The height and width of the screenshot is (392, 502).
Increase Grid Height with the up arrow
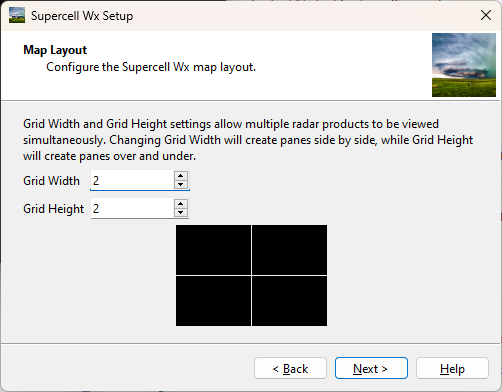[181, 204]
